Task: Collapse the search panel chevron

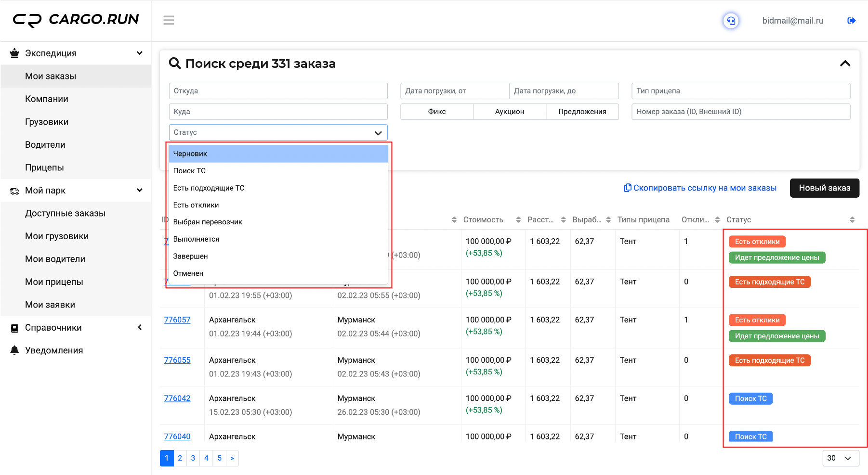Action: (x=845, y=64)
